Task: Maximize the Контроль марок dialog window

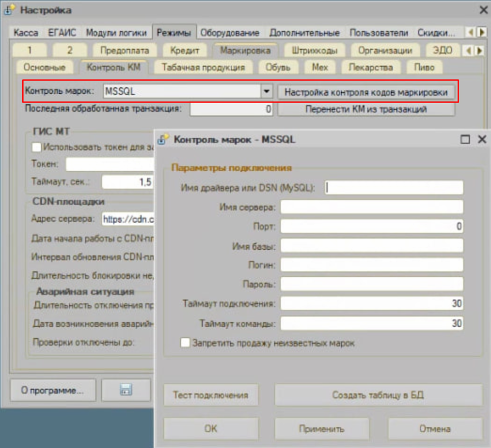Action: (x=465, y=139)
